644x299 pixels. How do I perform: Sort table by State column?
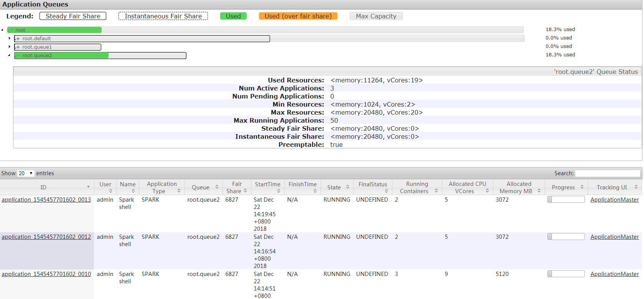[337, 187]
